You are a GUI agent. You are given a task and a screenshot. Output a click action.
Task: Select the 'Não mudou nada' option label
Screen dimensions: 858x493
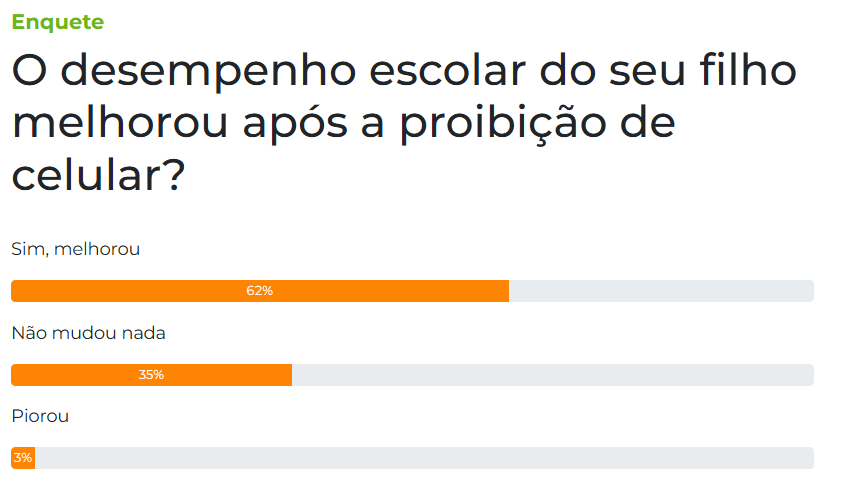(x=88, y=333)
